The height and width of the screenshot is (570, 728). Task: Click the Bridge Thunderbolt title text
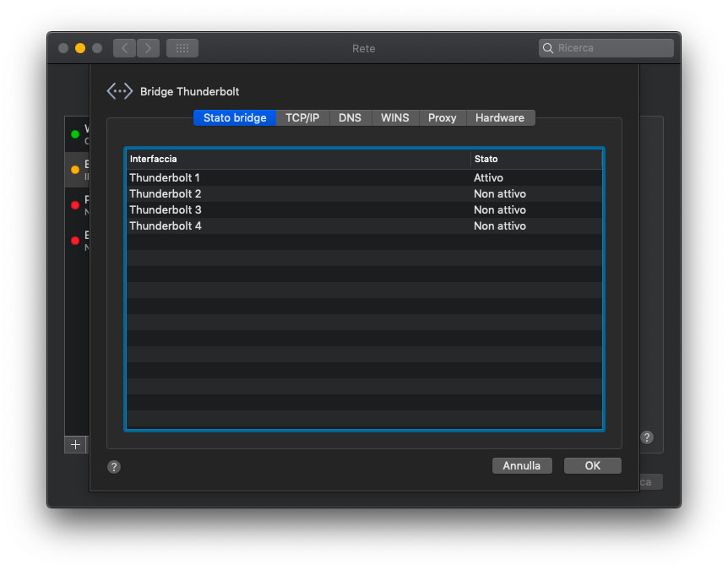pos(189,91)
